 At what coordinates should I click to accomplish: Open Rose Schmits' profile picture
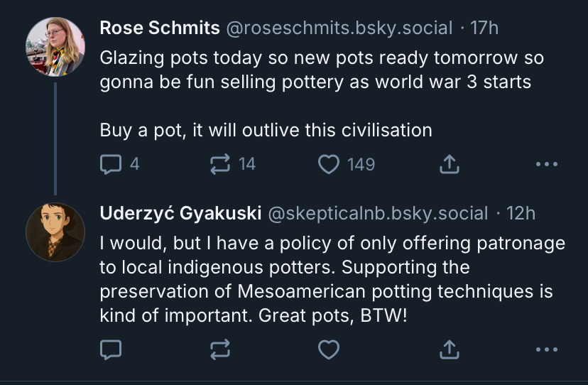pyautogui.click(x=55, y=45)
